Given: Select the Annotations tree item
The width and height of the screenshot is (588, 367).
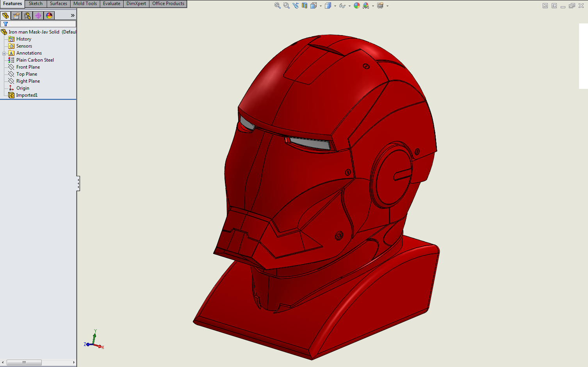Looking at the screenshot, I should coord(29,53).
